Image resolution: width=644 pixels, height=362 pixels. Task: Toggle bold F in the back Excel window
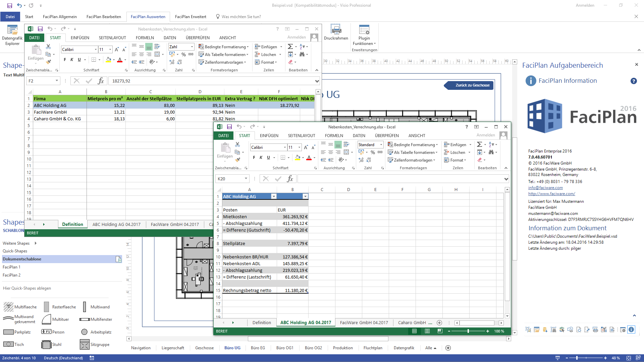65,60
